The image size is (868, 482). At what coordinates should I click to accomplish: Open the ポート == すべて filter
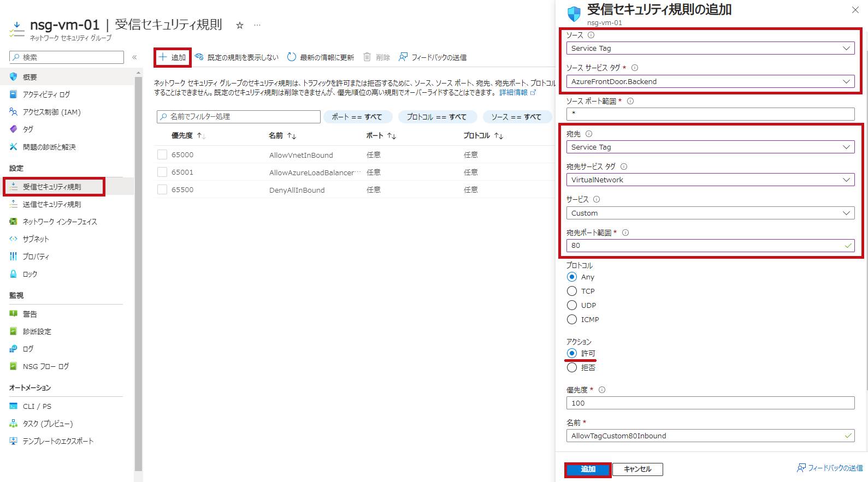click(x=357, y=117)
